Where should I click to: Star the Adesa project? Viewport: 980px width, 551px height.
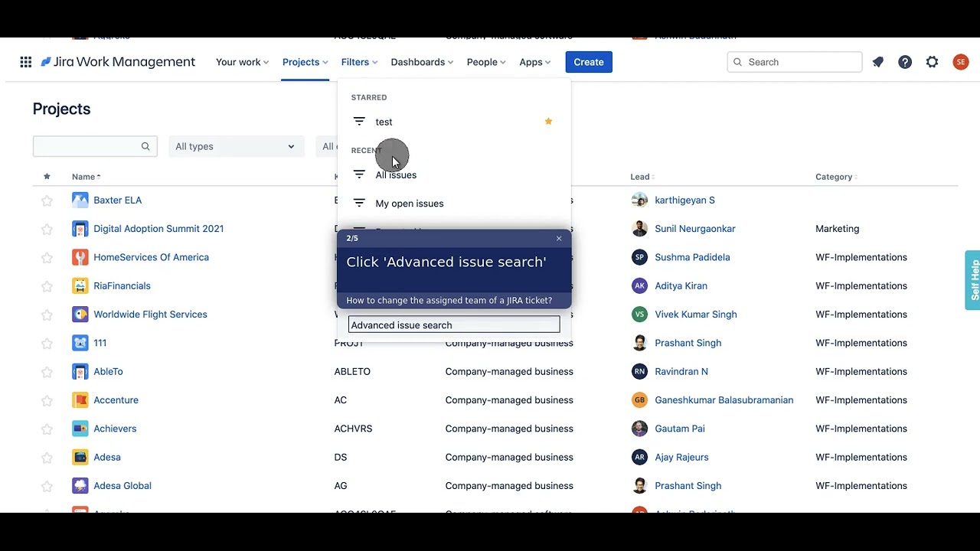(x=47, y=458)
